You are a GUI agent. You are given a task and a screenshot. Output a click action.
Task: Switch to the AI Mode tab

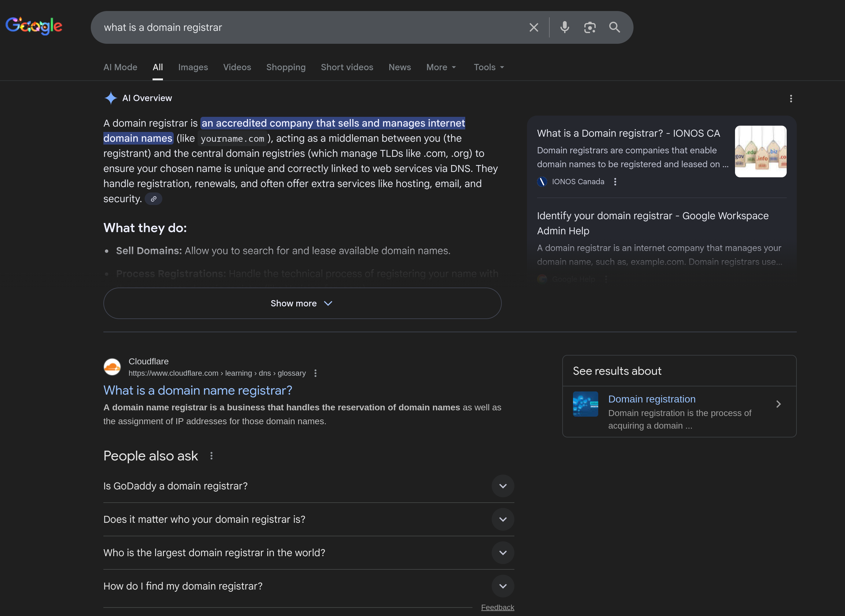(x=120, y=67)
